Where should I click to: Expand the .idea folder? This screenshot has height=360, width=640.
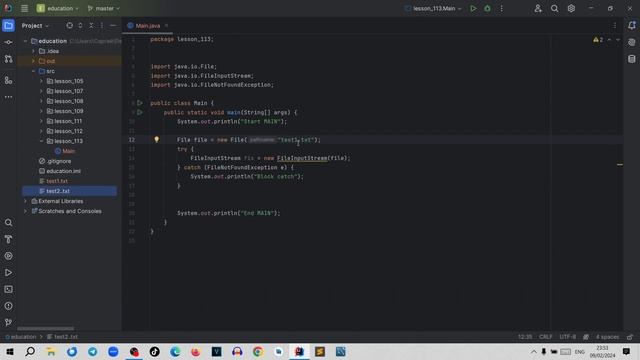click(33, 51)
